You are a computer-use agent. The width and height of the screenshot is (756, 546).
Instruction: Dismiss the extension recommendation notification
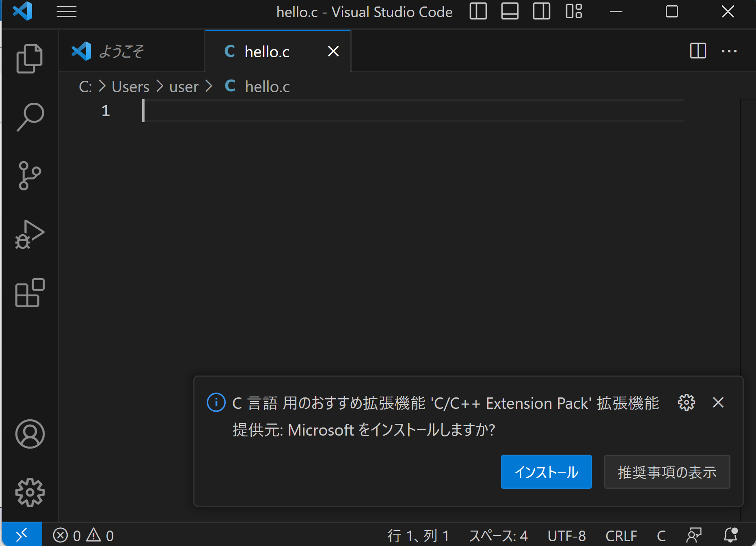point(718,402)
